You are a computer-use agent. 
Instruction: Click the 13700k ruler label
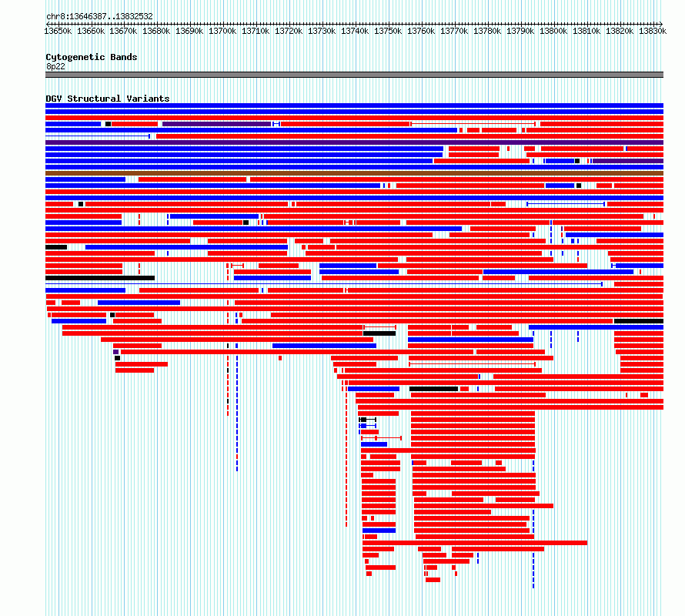click(x=222, y=31)
